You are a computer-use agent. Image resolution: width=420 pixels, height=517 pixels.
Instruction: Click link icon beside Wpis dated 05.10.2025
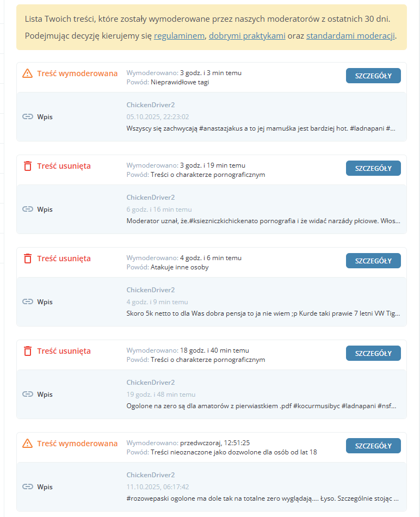point(28,116)
